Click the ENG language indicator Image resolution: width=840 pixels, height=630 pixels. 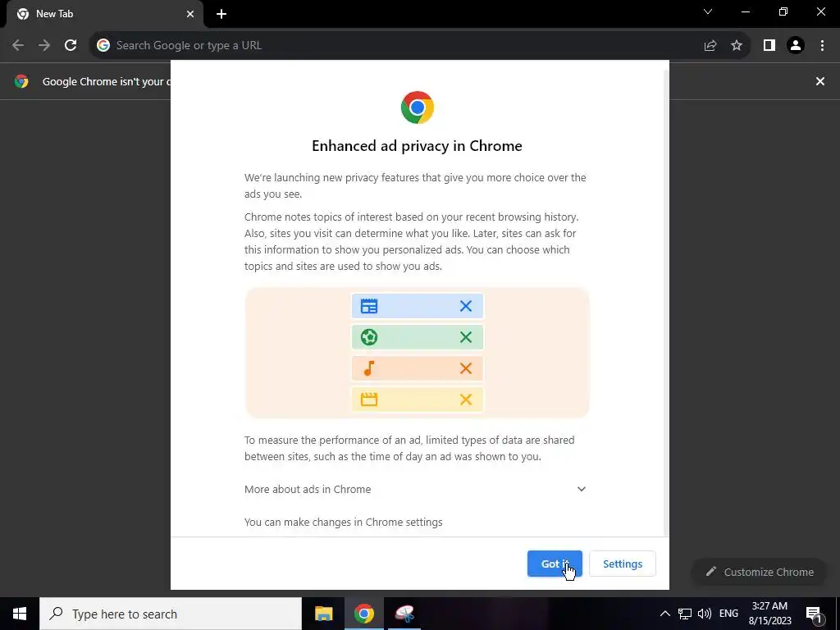[x=728, y=614]
